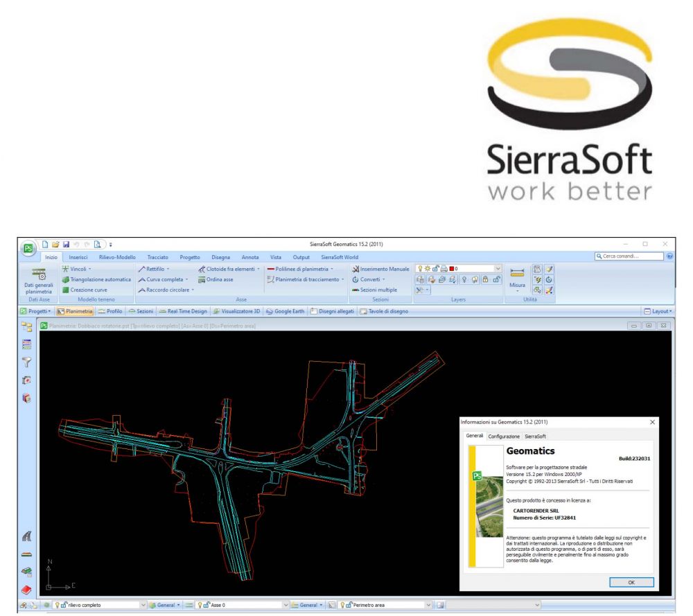Expand the Converti dropdown
The width and height of the screenshot is (693, 616).
click(x=369, y=279)
